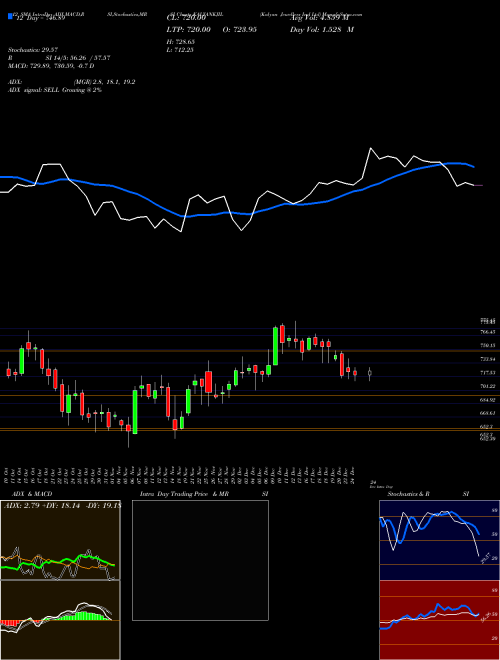Click the 684.92 price axis label
Image resolution: width=500 pixels, height=660 pixels.
[487, 400]
